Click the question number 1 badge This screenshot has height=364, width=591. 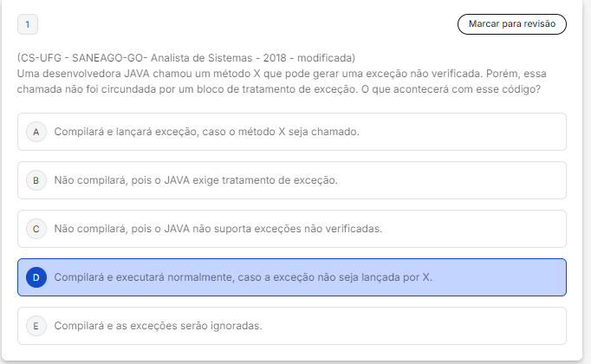(27, 24)
